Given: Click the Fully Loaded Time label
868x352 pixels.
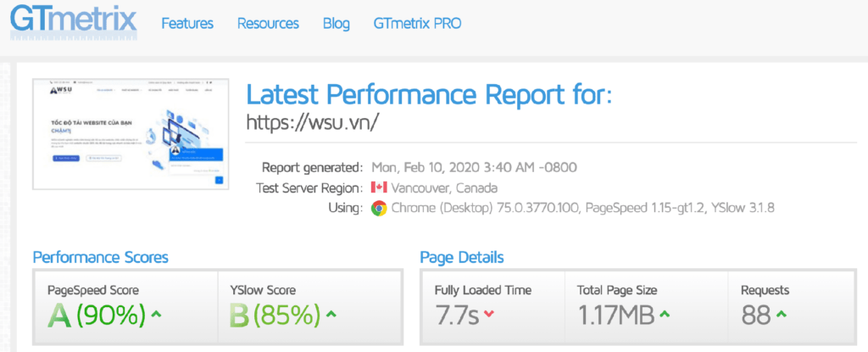Looking at the screenshot, I should click(x=482, y=290).
